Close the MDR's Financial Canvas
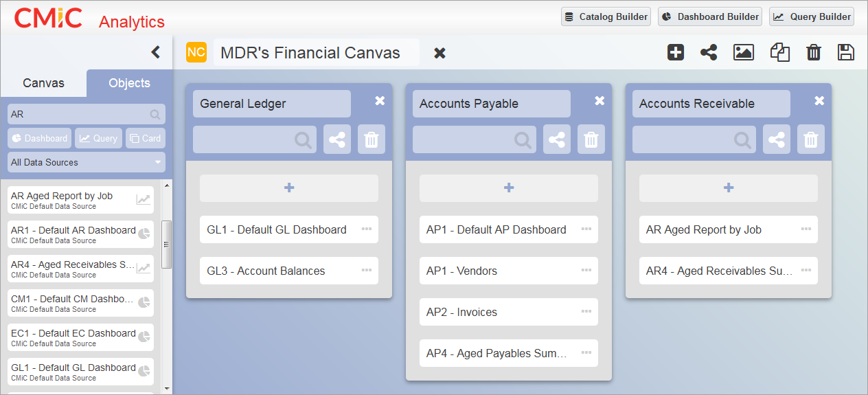The height and width of the screenshot is (395, 868). (440, 53)
